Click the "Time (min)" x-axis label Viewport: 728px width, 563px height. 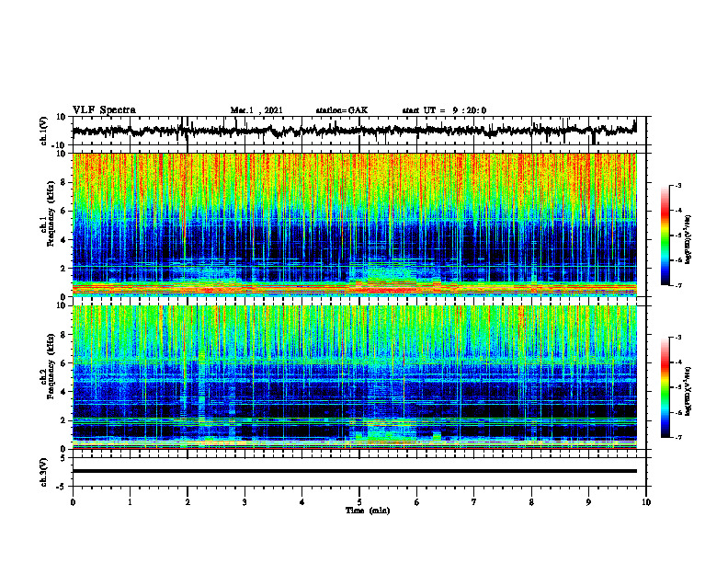coord(368,511)
